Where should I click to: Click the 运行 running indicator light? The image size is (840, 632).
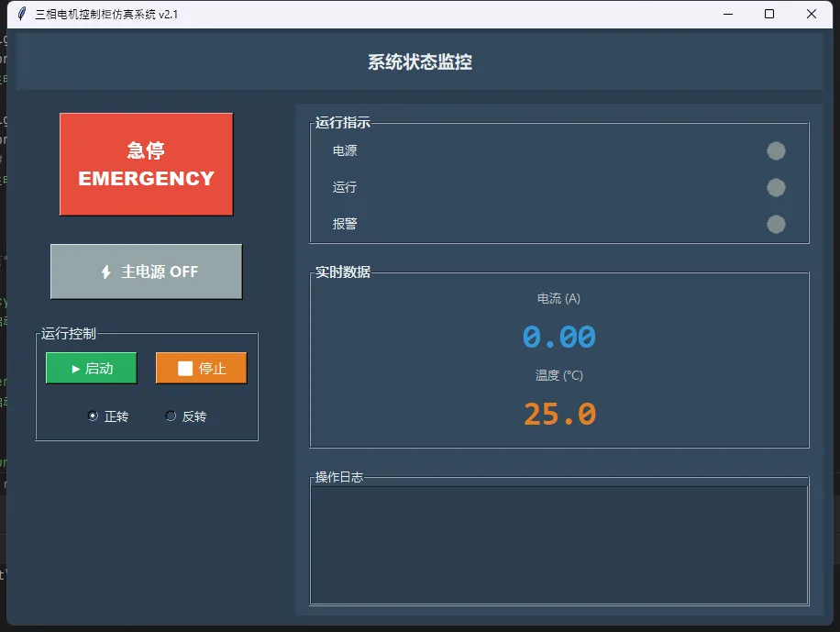pyautogui.click(x=776, y=188)
